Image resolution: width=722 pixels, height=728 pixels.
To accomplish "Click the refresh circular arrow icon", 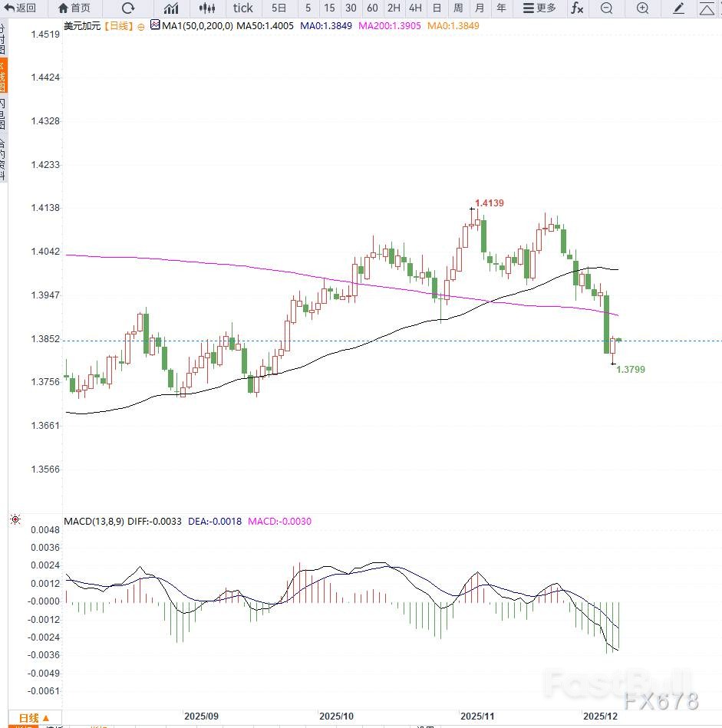I will [128, 8].
